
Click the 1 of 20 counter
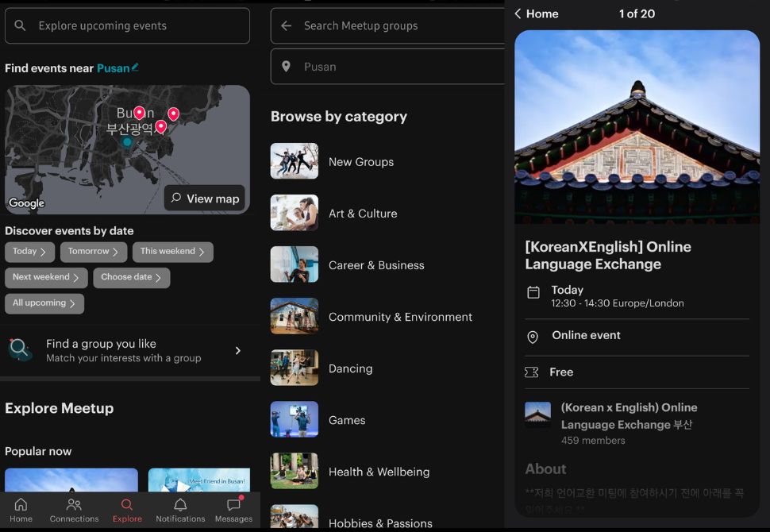(x=637, y=13)
